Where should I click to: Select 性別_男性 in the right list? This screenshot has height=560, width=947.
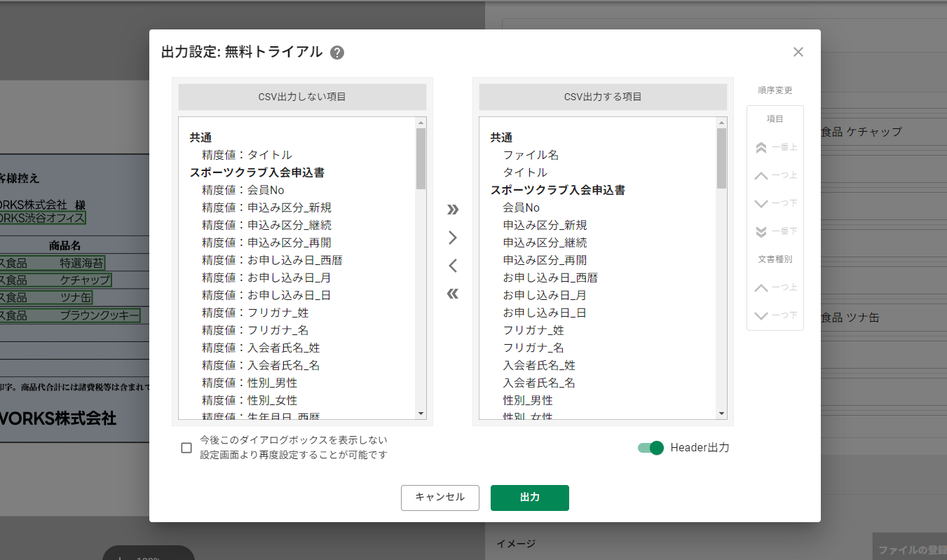528,400
